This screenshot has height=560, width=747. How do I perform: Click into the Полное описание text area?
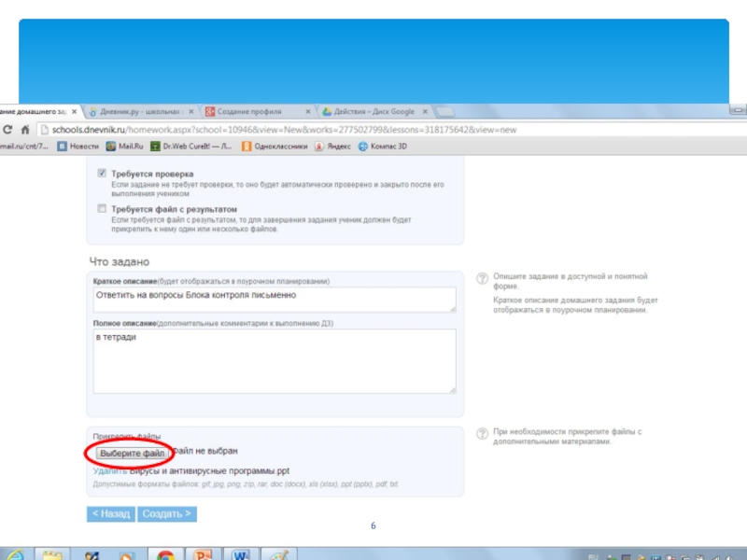point(275,361)
